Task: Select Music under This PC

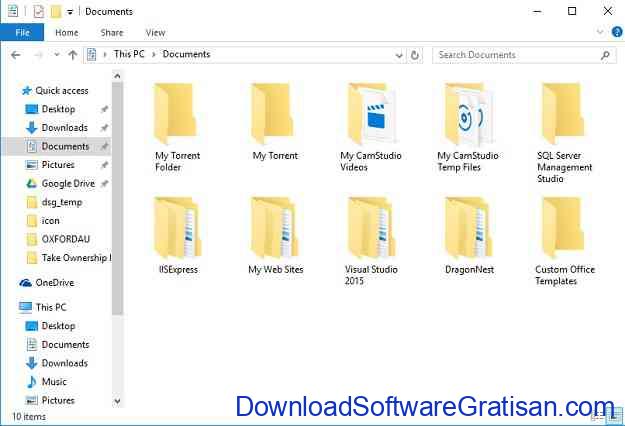Action: 46,382
